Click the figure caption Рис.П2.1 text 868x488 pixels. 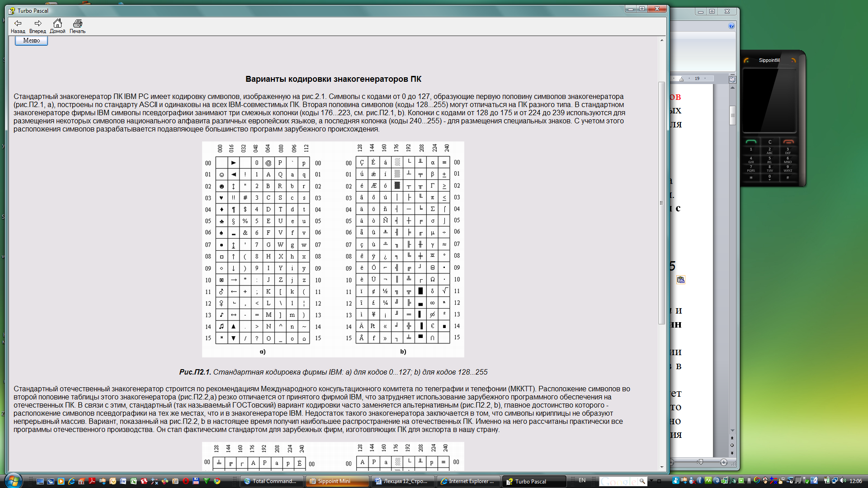coord(333,372)
